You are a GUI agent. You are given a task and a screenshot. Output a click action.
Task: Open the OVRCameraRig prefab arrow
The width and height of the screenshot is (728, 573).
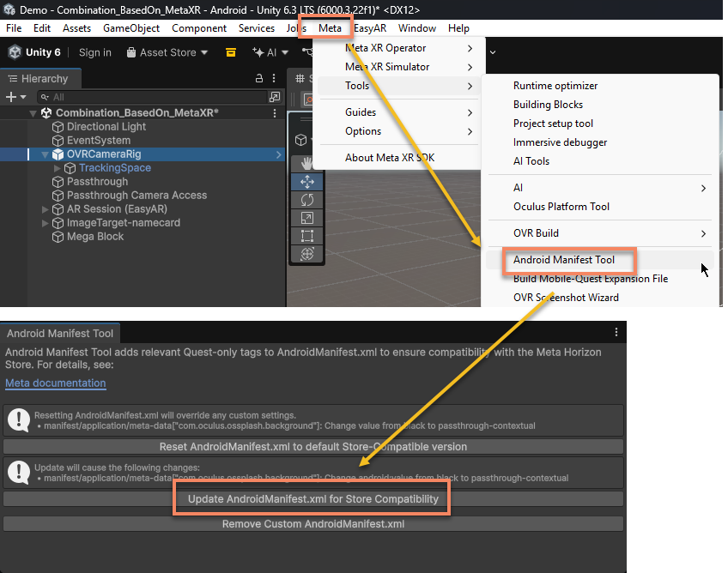click(x=278, y=154)
